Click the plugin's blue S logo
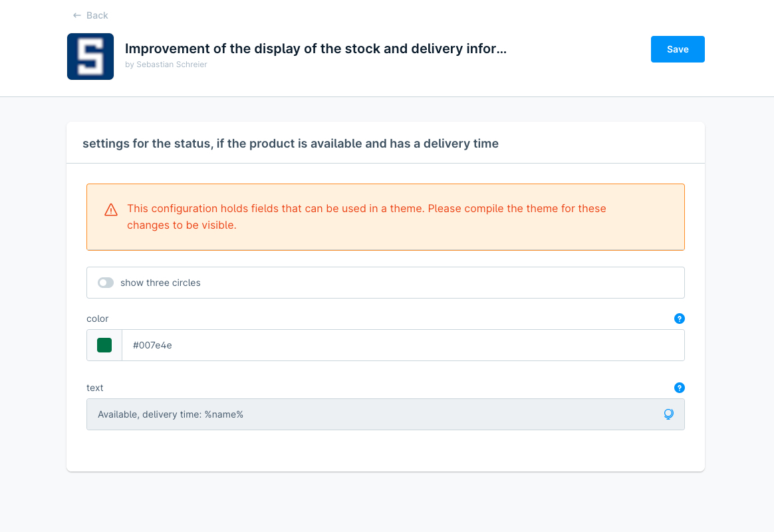This screenshot has height=532, width=774. pos(90,57)
